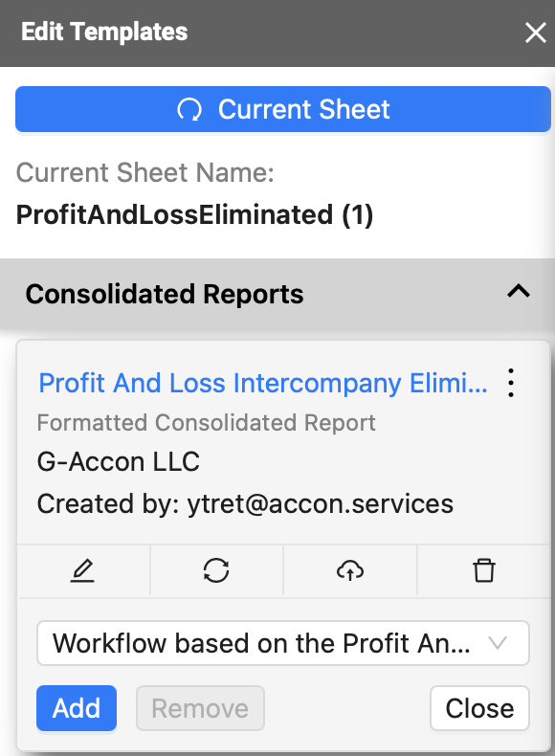Click the down arrow of the workflow dropdown
The image size is (555, 756).
(497, 643)
